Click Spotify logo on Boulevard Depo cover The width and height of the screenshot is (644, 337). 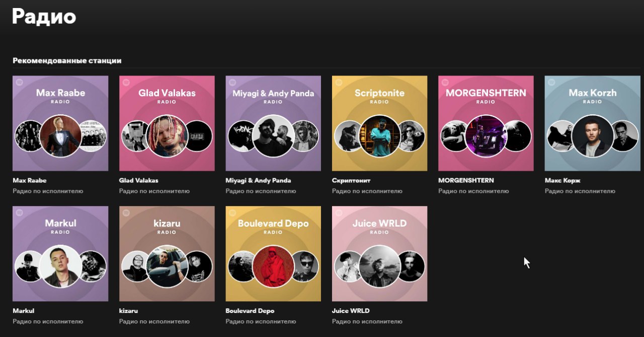click(x=232, y=213)
